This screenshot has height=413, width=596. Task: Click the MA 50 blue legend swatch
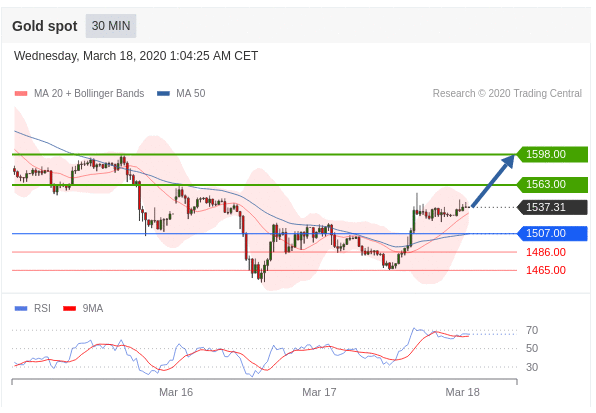163,93
